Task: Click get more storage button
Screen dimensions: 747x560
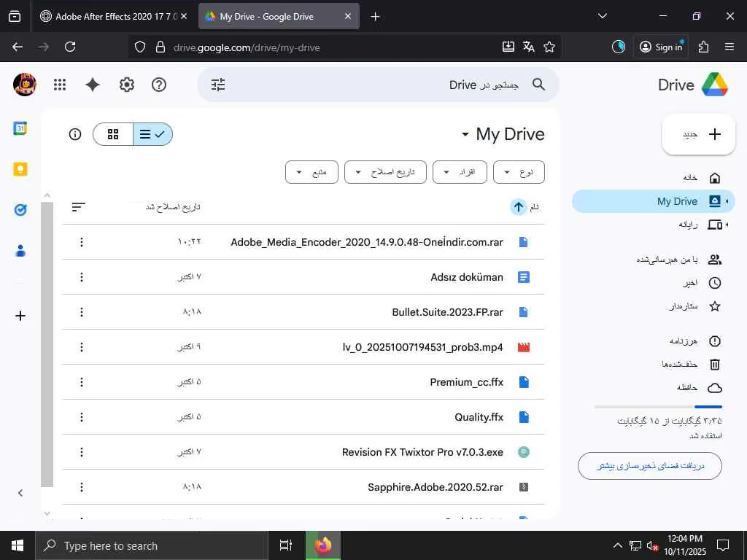Action: [650, 466]
